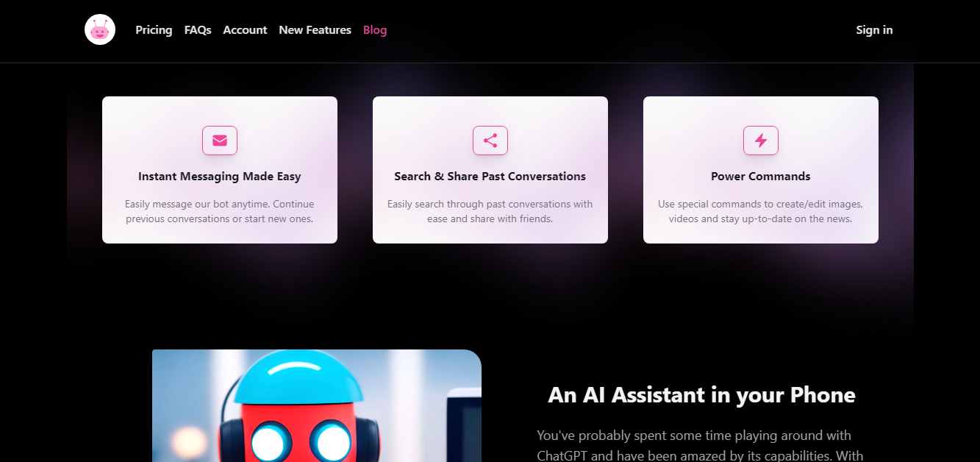This screenshot has width=980, height=462.
Task: Click the envelope messaging icon
Action: pos(220,141)
